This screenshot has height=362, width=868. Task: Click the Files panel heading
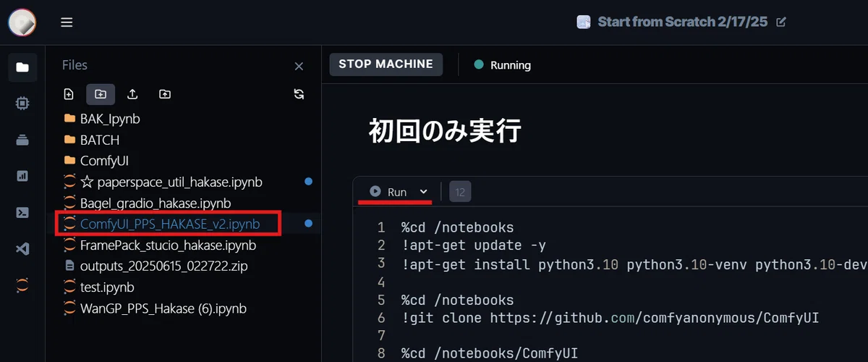pyautogui.click(x=75, y=65)
